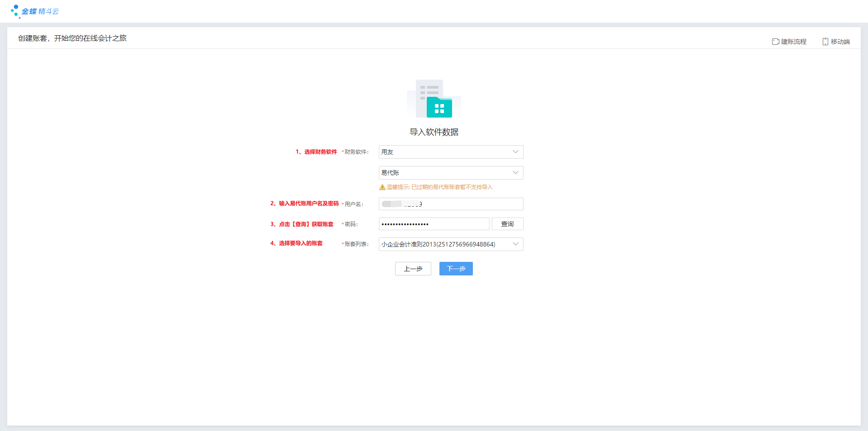This screenshot has width=868, height=431.
Task: Open the 移动端 mobile link
Action: point(836,42)
